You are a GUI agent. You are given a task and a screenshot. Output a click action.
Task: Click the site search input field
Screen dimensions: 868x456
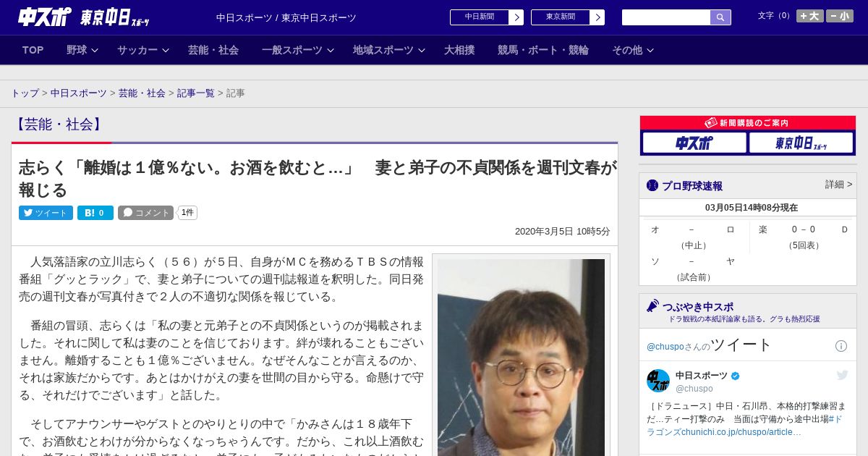tap(666, 17)
